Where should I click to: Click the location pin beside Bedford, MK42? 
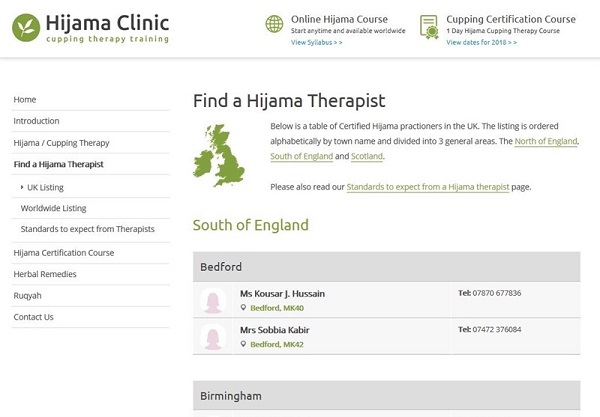pyautogui.click(x=243, y=344)
